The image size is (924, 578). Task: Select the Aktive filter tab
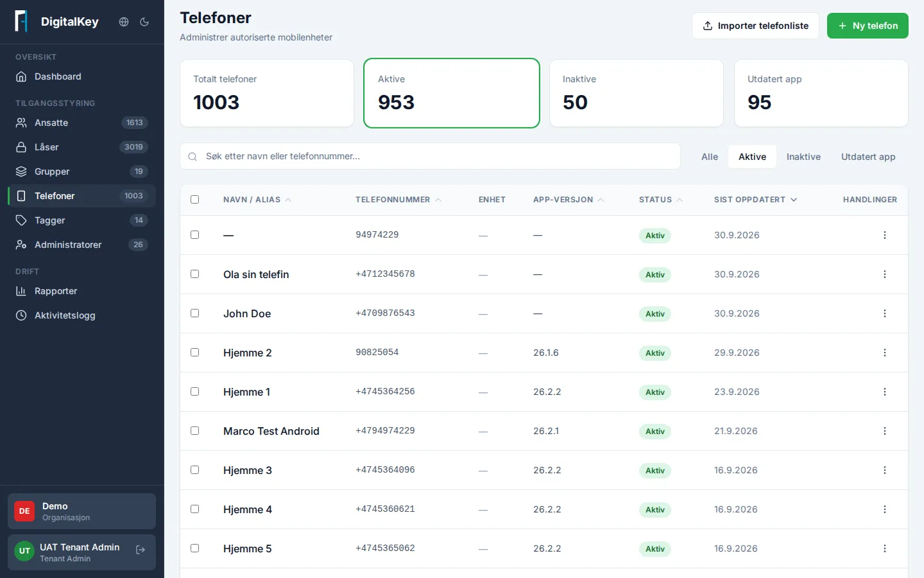(x=752, y=157)
